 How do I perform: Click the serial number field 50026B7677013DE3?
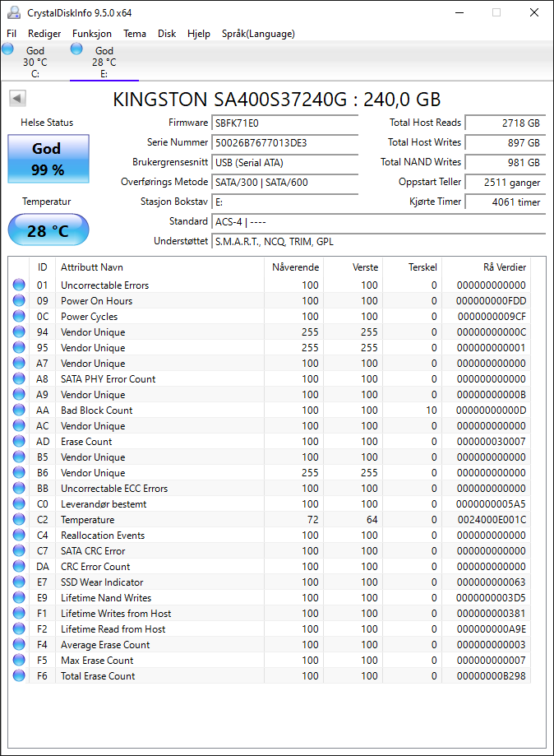(x=284, y=142)
